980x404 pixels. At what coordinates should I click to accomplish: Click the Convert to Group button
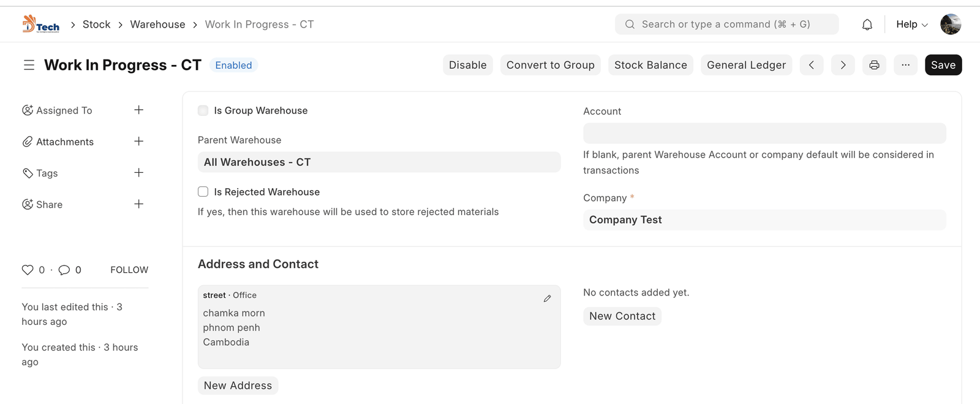(x=550, y=65)
